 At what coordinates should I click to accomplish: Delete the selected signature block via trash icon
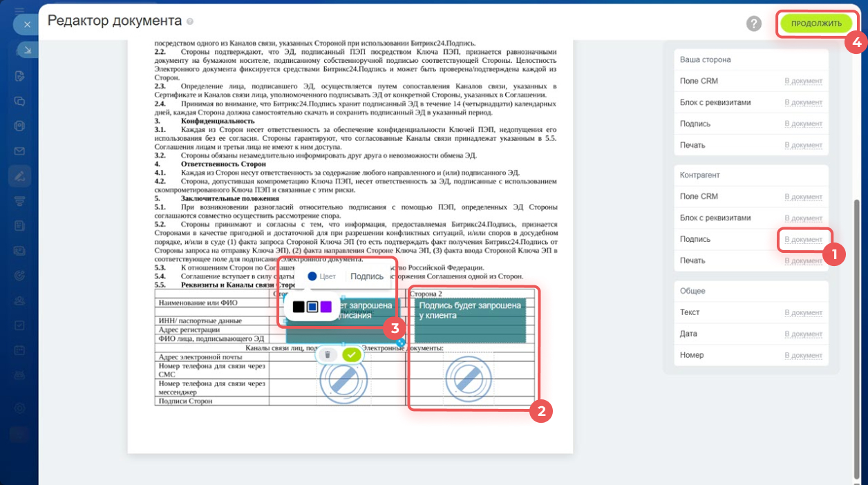(328, 354)
